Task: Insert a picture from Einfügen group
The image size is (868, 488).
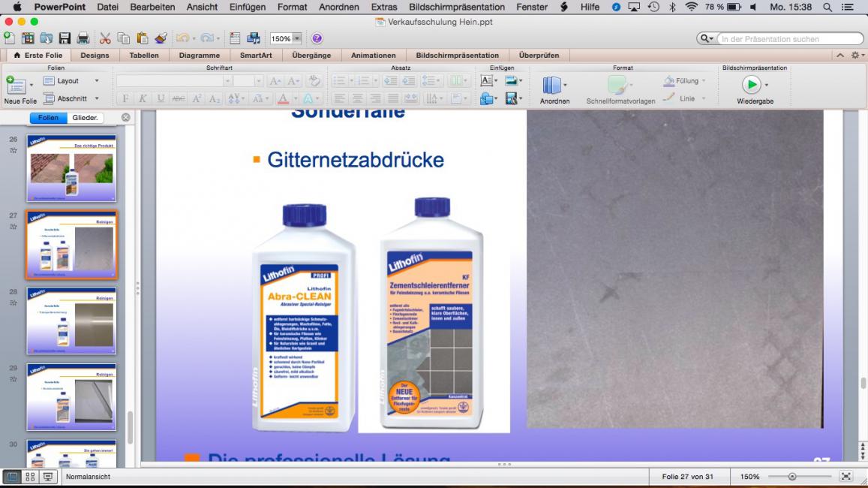Action: 511,81
